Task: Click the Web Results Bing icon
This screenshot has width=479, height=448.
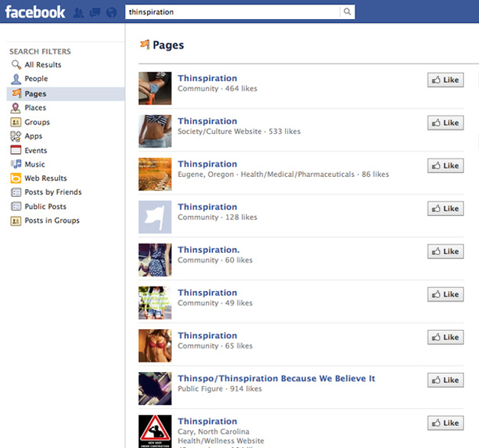Action: [16, 178]
